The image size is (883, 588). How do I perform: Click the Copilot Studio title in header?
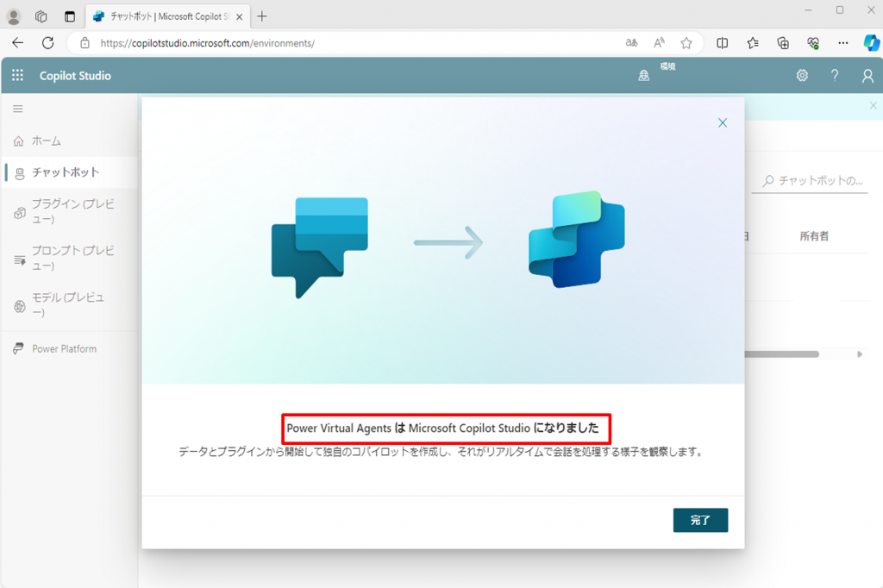[75, 76]
